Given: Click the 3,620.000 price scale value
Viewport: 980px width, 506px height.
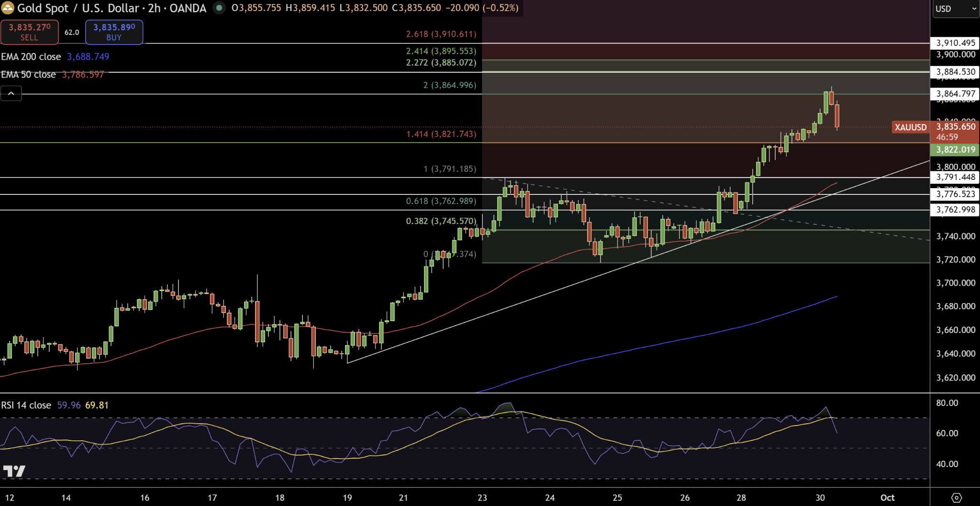Looking at the screenshot, I should click(956, 378).
